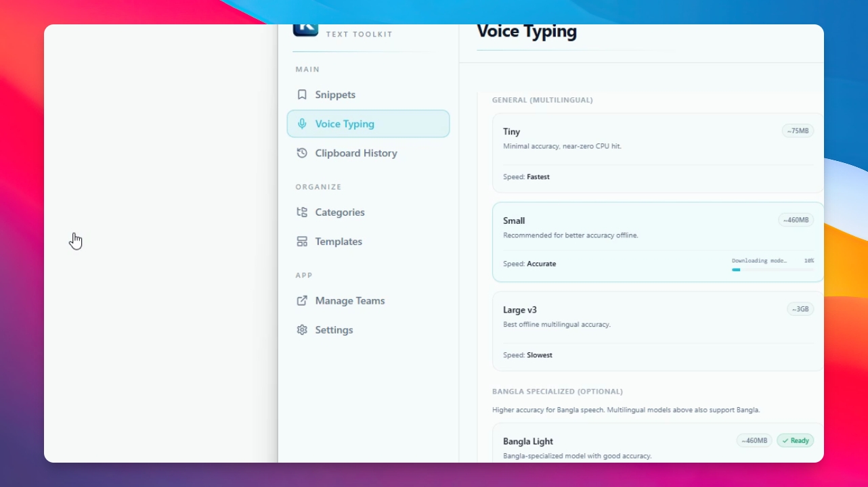
Task: Click the General (Multilingual) section header
Action: click(x=542, y=100)
